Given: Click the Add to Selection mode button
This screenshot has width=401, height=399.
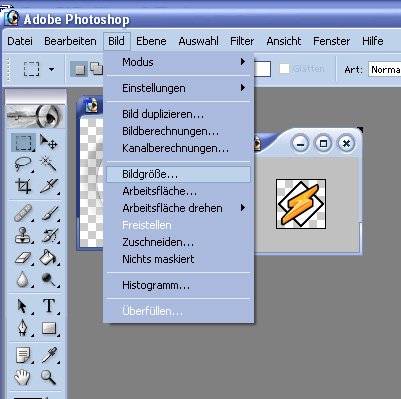Looking at the screenshot, I should point(97,68).
